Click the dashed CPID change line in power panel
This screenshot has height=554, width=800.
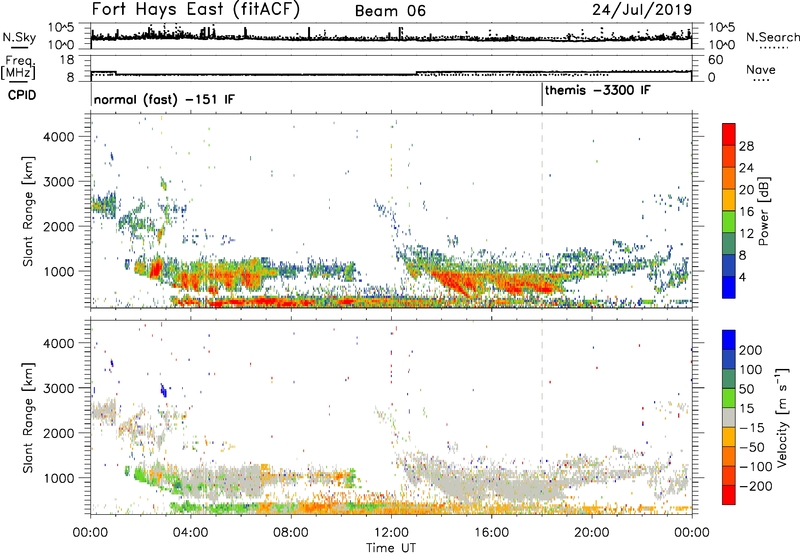tap(542, 211)
